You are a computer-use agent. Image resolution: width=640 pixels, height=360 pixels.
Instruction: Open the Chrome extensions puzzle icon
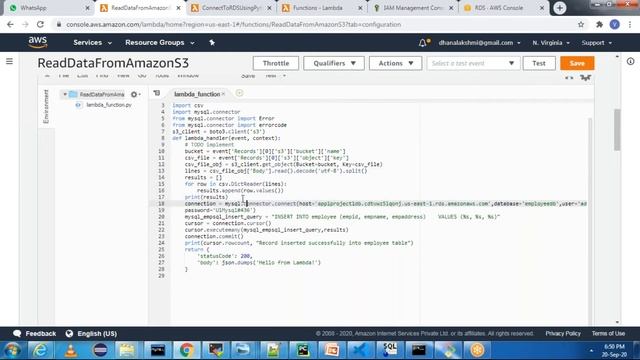click(599, 24)
